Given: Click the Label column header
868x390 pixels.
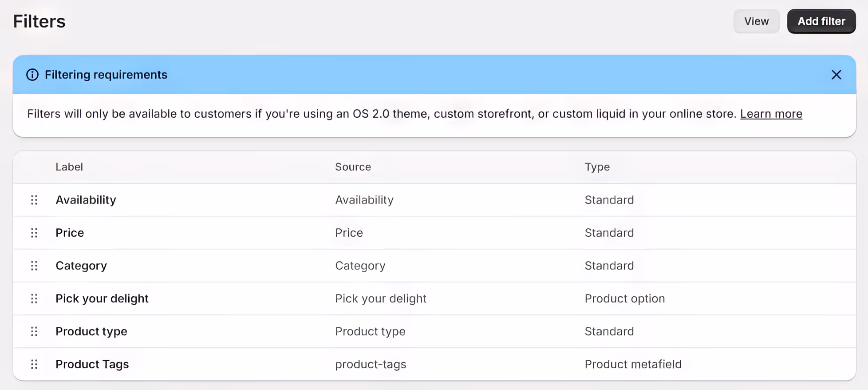Looking at the screenshot, I should point(69,167).
